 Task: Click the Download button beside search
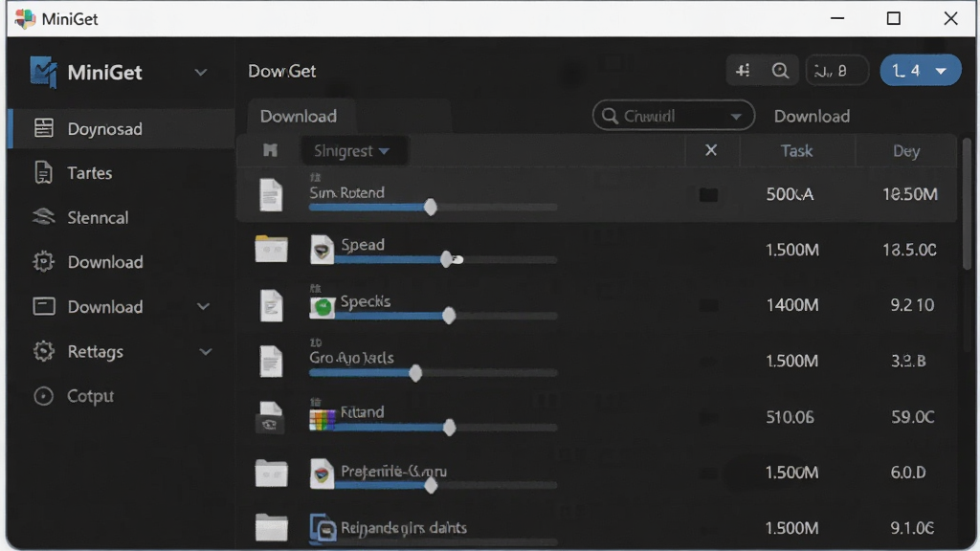(812, 116)
